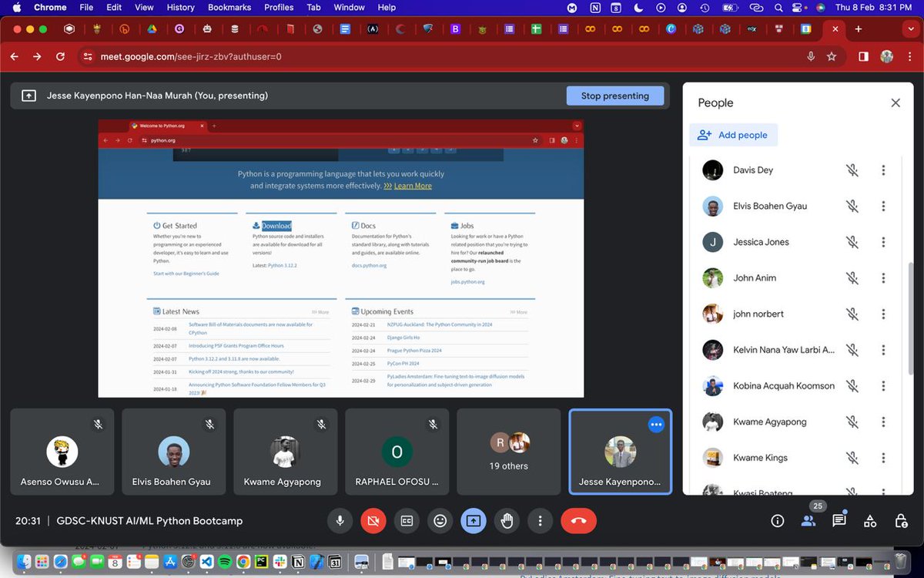The image size is (924, 578).
Task: Mute john norbert's microphone
Action: pyautogui.click(x=852, y=314)
